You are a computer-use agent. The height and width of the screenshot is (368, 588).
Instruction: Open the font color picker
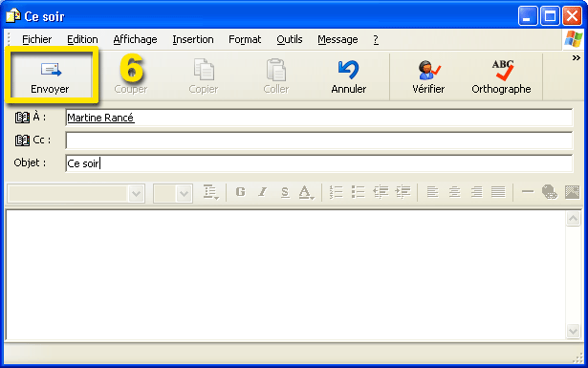[306, 192]
